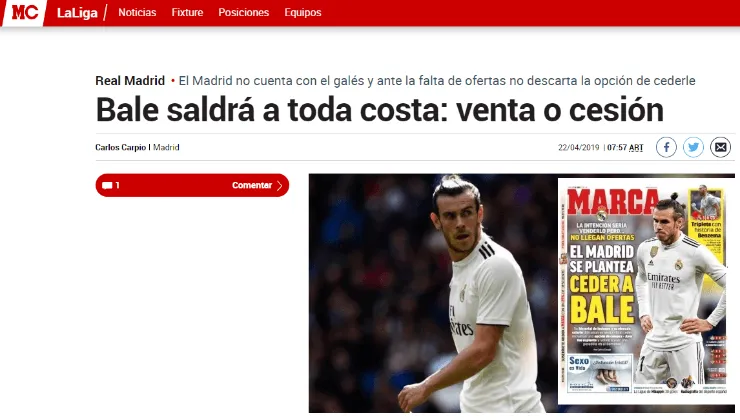This screenshot has height=420, width=740.
Task: Click the article subtitle about el galés
Action: click(x=437, y=81)
